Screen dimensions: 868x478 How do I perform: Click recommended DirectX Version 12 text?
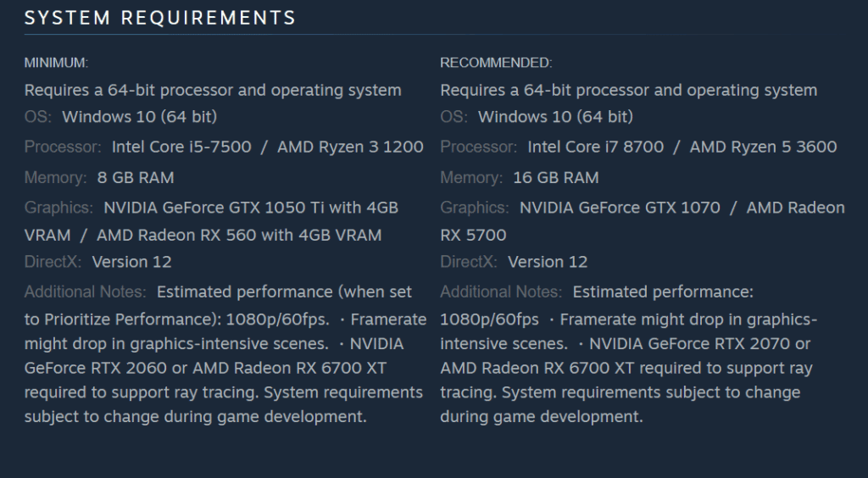coord(548,262)
